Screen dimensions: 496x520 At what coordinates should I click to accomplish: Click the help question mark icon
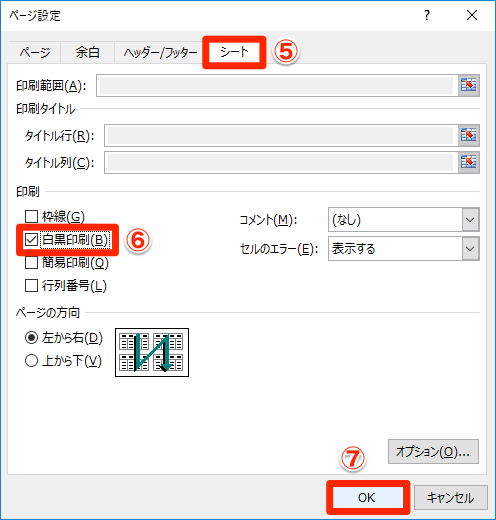[427, 15]
